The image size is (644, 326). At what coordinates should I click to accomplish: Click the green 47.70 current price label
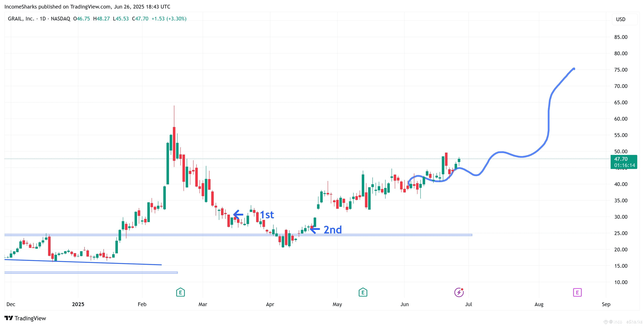[x=621, y=159]
